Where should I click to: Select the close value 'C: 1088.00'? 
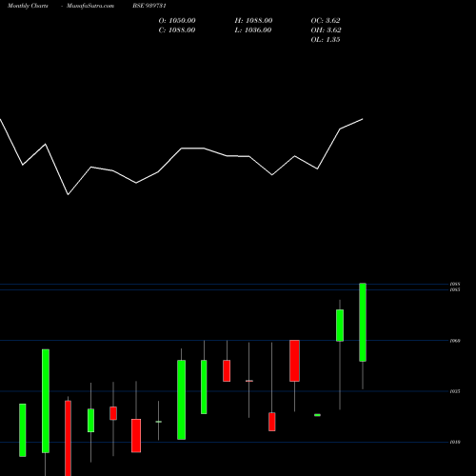pyautogui.click(x=177, y=30)
